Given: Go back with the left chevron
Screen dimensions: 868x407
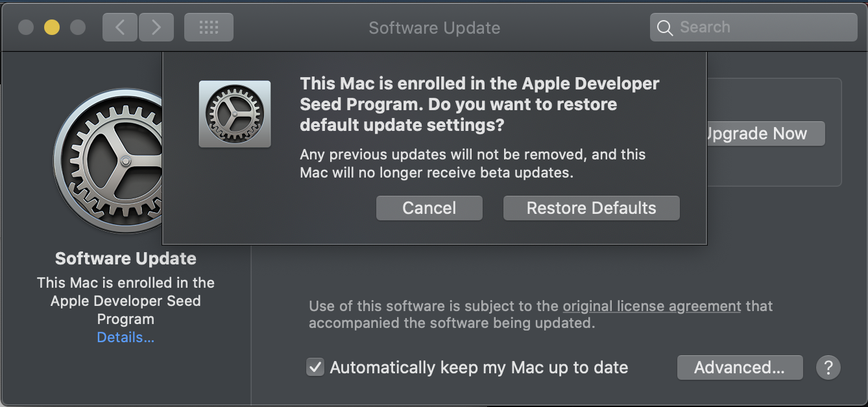Looking at the screenshot, I should tap(119, 27).
